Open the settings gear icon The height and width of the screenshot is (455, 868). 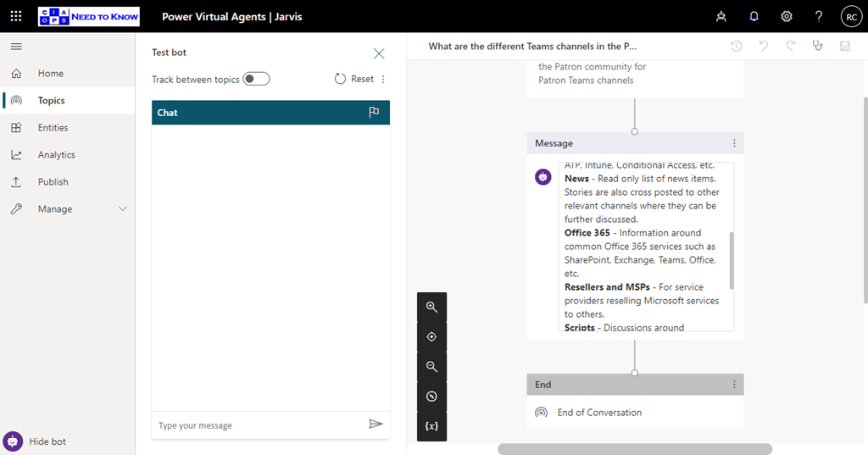coord(786,16)
